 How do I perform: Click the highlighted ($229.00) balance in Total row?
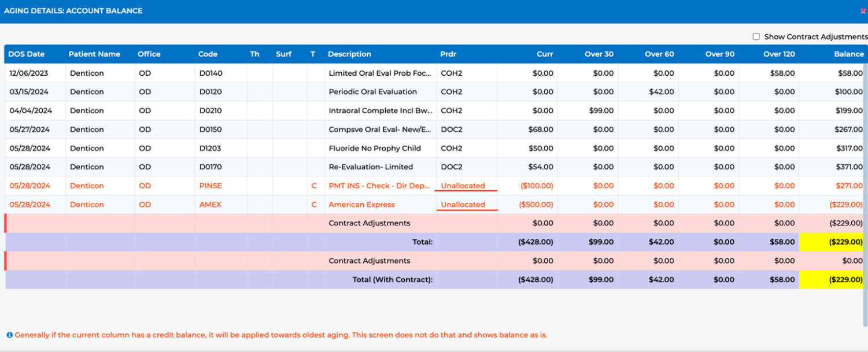pyautogui.click(x=846, y=242)
